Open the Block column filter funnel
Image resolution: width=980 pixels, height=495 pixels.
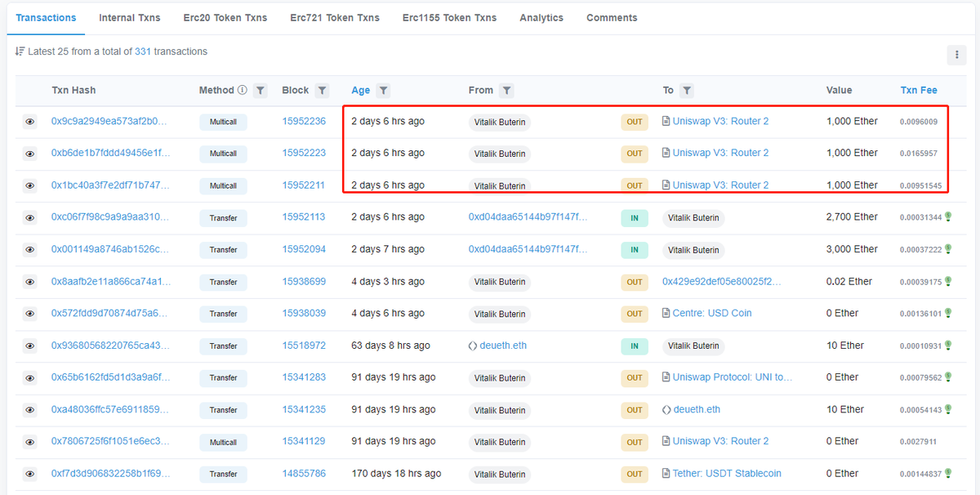coord(323,90)
